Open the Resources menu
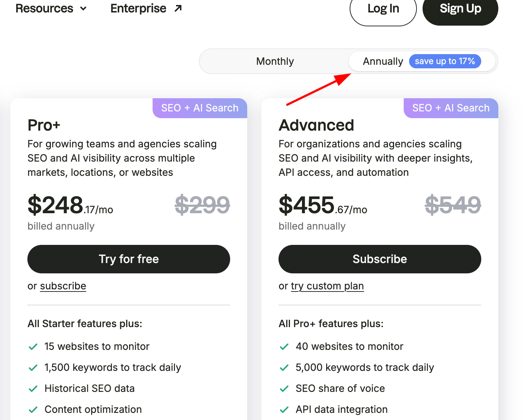 coord(51,8)
